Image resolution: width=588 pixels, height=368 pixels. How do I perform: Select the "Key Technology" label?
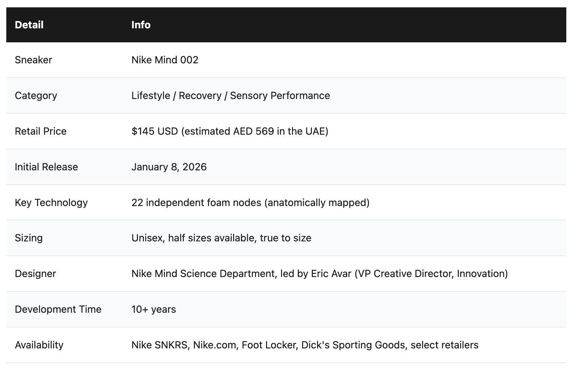coord(51,203)
